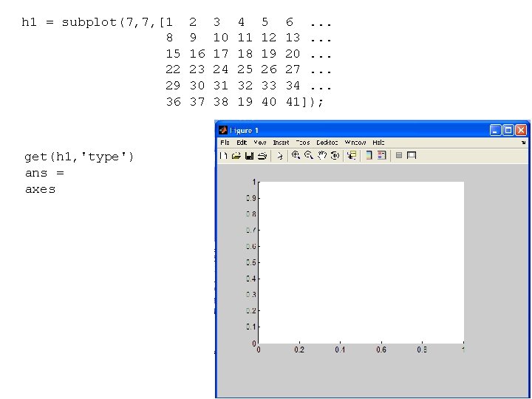Viewport: 532px width, 399px height.
Task: Activate the Zoom In magnifier tool
Action: (296, 155)
